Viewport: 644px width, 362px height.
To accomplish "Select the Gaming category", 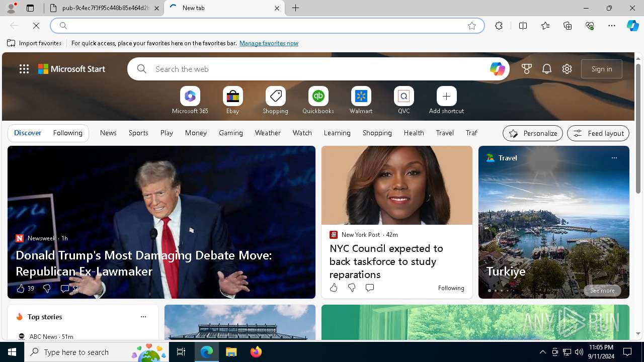I will click(x=231, y=133).
